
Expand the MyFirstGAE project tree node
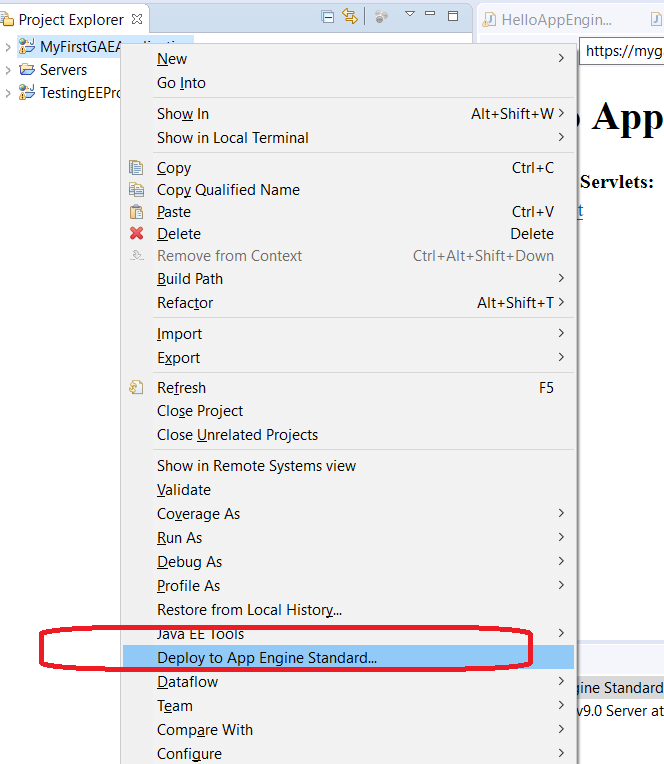[x=9, y=47]
